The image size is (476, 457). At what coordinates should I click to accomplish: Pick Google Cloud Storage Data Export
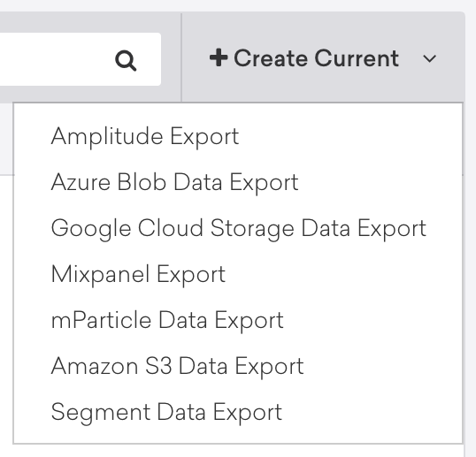pyautogui.click(x=239, y=229)
